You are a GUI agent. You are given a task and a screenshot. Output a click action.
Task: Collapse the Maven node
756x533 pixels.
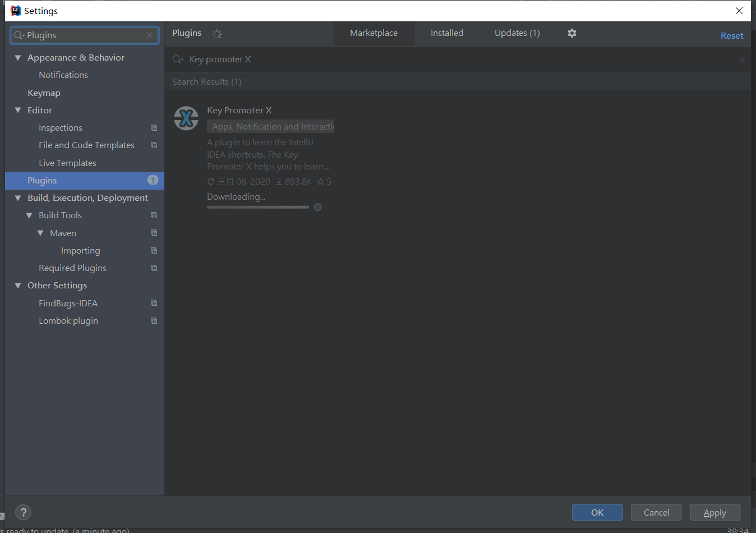coord(40,233)
